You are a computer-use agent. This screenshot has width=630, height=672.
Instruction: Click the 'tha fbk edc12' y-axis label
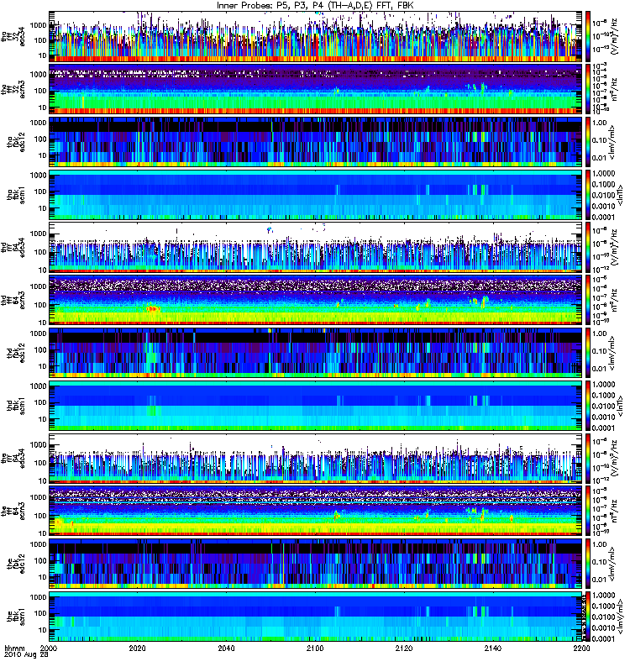(x=16, y=142)
